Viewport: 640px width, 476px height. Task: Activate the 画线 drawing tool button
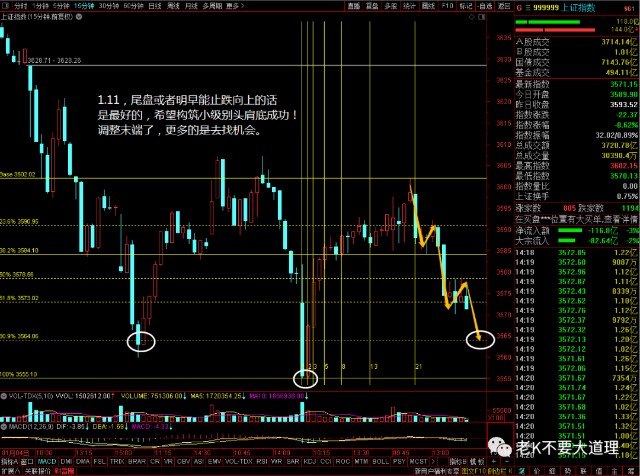pyautogui.click(x=428, y=6)
